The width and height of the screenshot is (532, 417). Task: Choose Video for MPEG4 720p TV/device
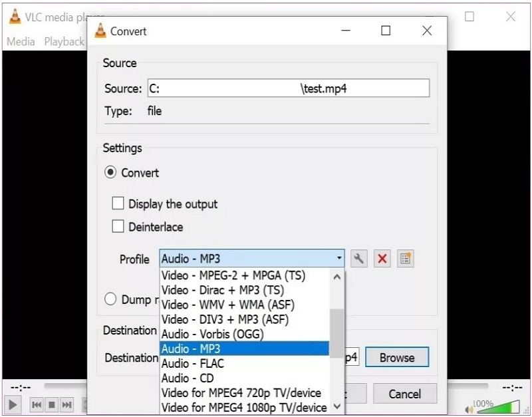click(244, 392)
